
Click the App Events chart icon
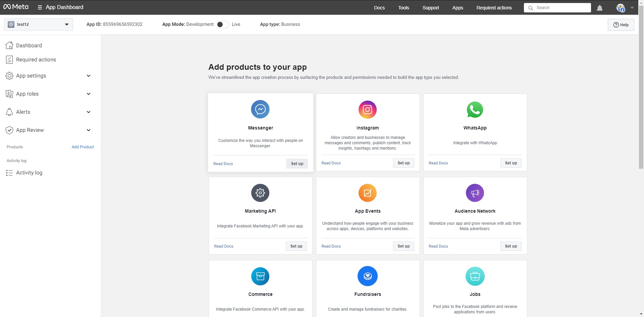368,193
